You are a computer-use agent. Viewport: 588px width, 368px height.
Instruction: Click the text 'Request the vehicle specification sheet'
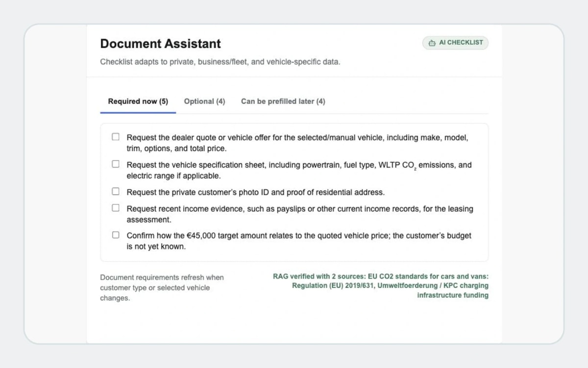coord(196,165)
